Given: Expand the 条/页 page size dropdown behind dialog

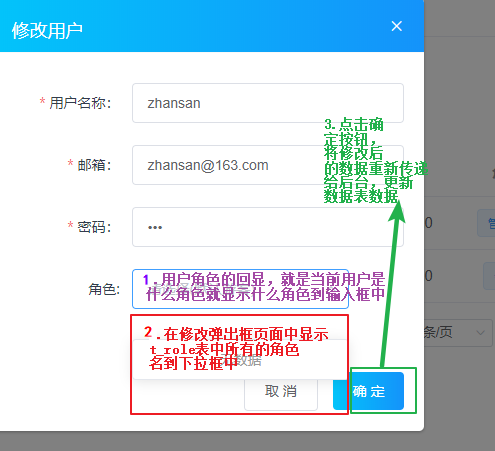Looking at the screenshot, I should (x=457, y=333).
